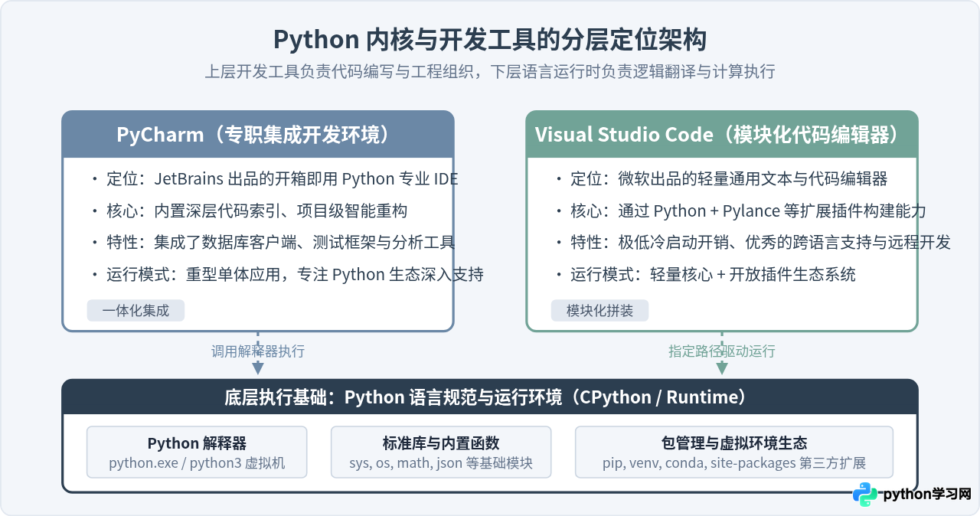Image resolution: width=980 pixels, height=516 pixels.
Task: Click the "包管理与虚拟环境生态" card
Action: tap(734, 452)
